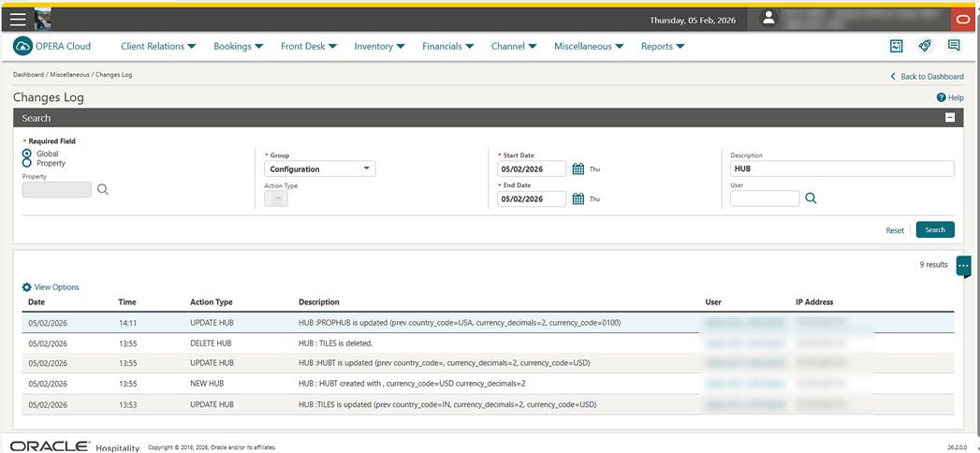Click the Property search magnifier icon

103,190
